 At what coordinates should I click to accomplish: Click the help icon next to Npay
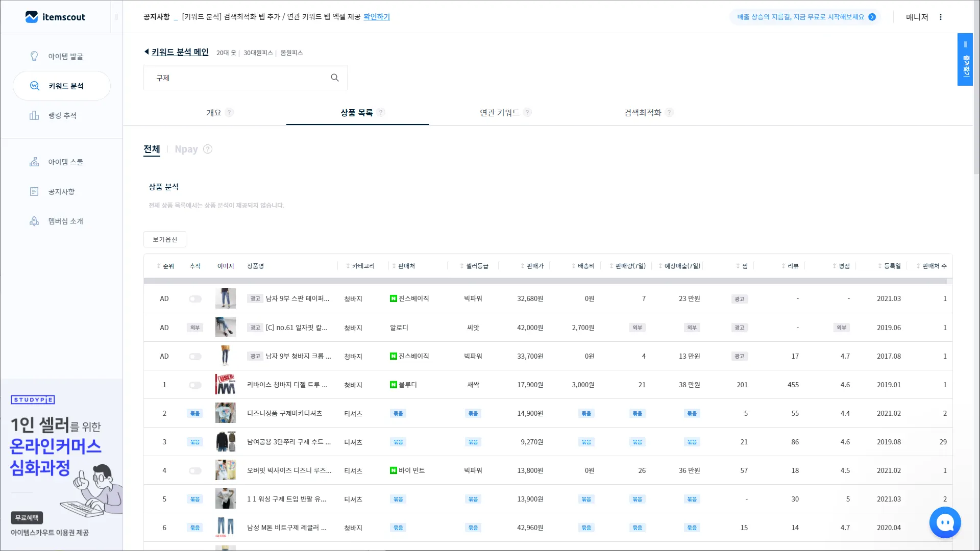point(208,149)
